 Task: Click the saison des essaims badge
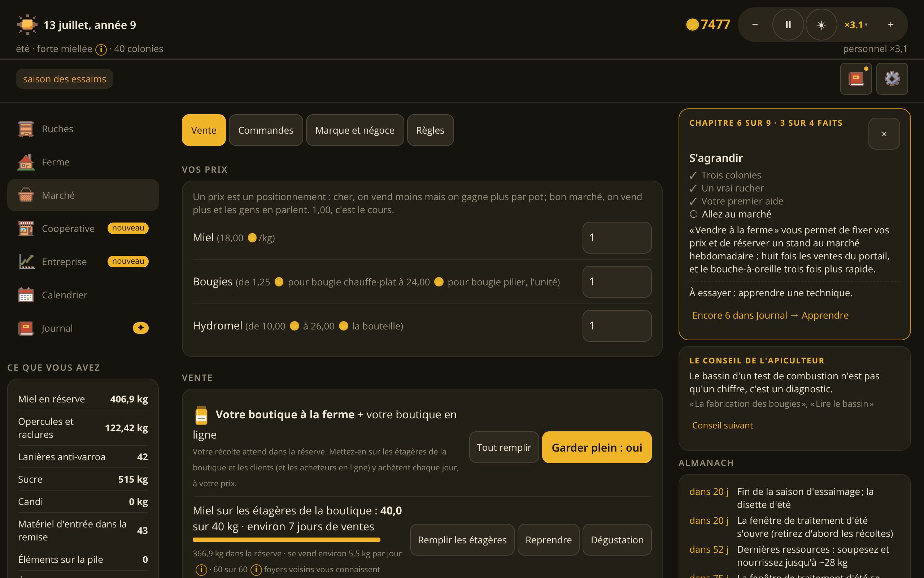[65, 79]
